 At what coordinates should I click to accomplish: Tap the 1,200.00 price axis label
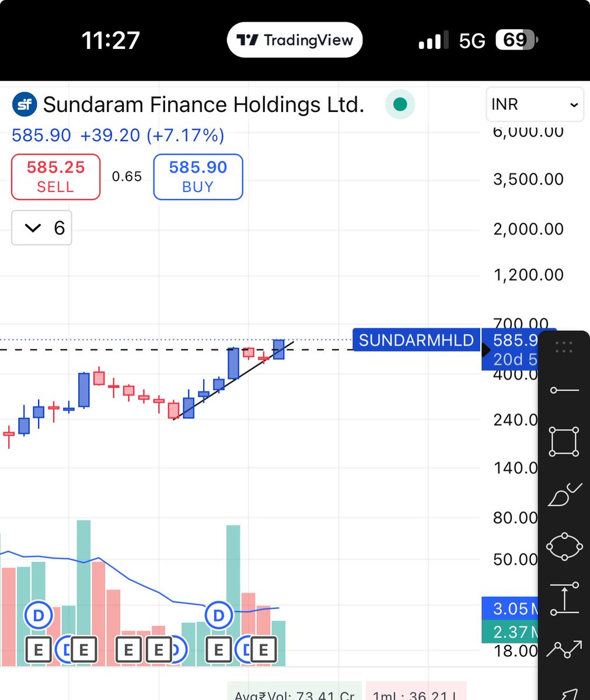(528, 275)
